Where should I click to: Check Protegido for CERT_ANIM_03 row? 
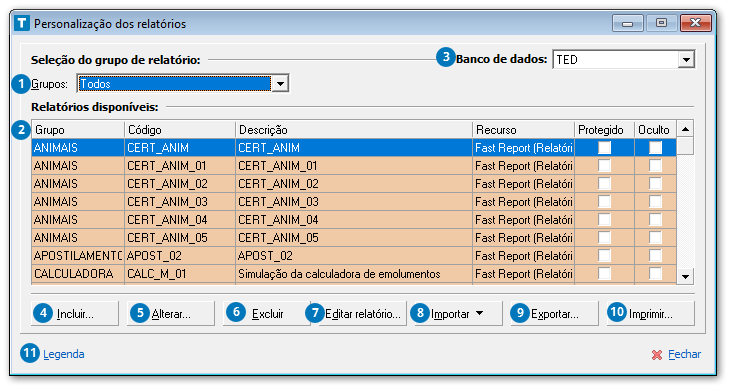click(x=604, y=202)
